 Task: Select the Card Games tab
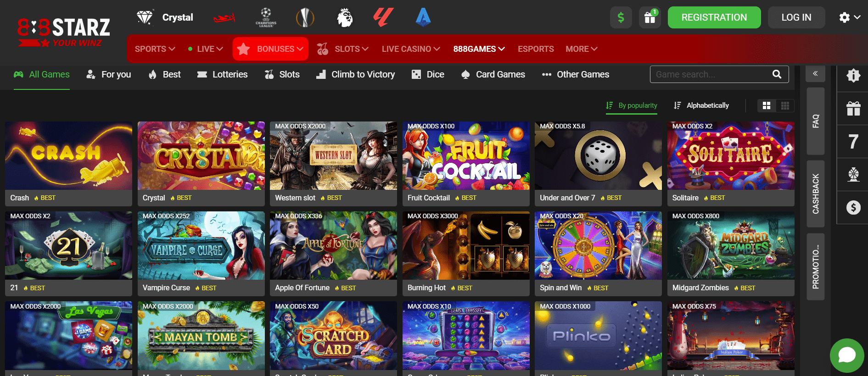pyautogui.click(x=493, y=74)
